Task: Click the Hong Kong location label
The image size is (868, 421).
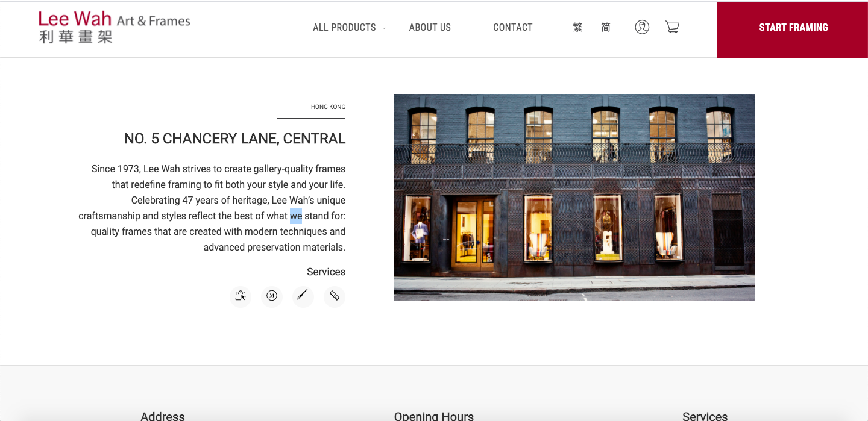Action: pos(328,107)
